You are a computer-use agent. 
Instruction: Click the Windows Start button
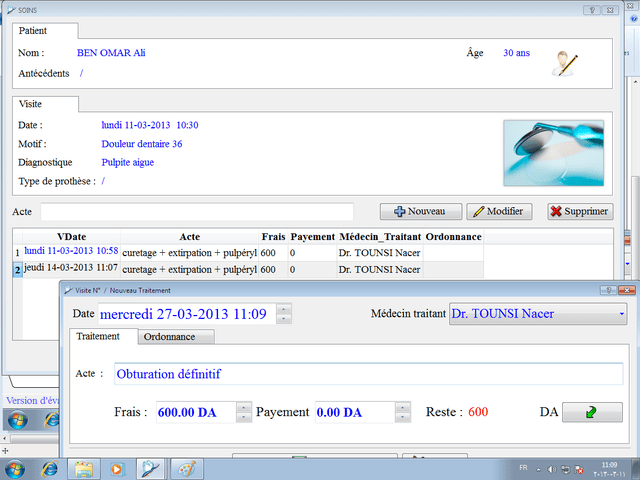(x=15, y=467)
